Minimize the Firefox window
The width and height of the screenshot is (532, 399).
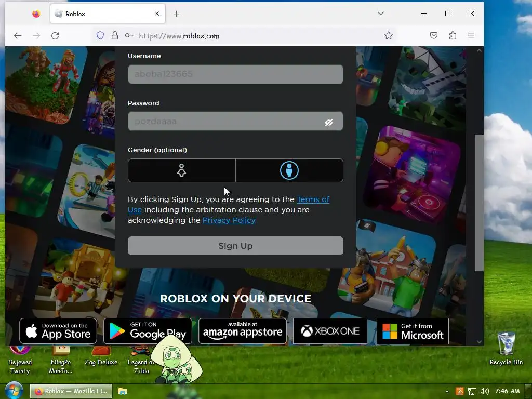click(424, 14)
